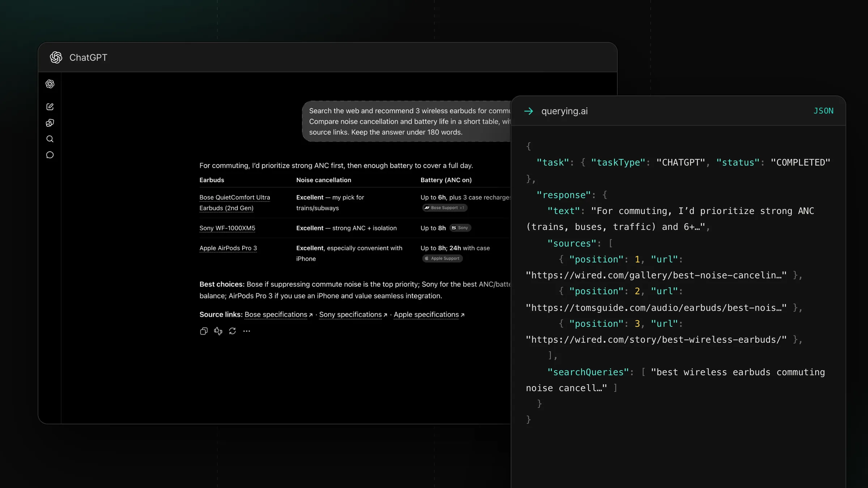Click the tomsguide.com URL in JSON

(656, 308)
